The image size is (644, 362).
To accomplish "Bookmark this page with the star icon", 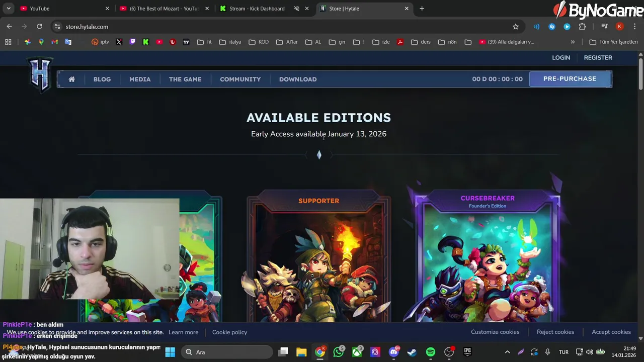I will point(516,27).
